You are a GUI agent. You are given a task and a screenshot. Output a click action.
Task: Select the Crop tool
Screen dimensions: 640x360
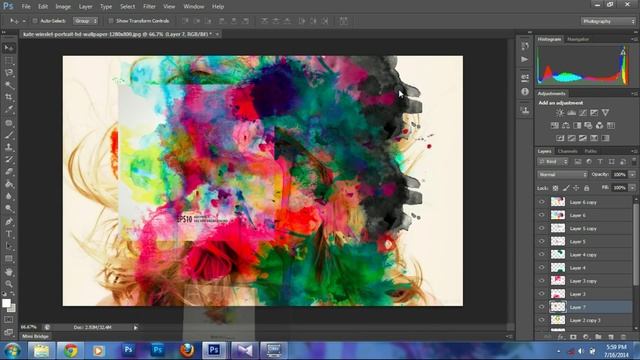click(x=9, y=97)
